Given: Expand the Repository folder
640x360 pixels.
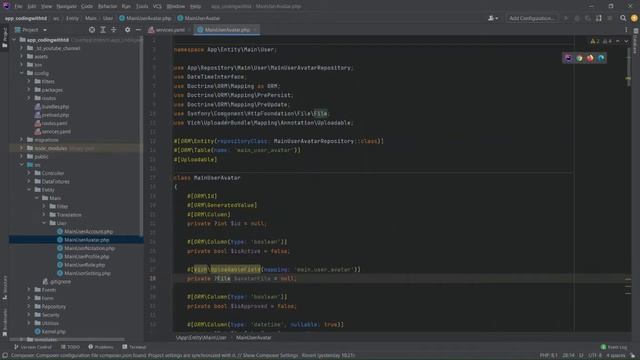Looking at the screenshot, I should click(29, 306).
